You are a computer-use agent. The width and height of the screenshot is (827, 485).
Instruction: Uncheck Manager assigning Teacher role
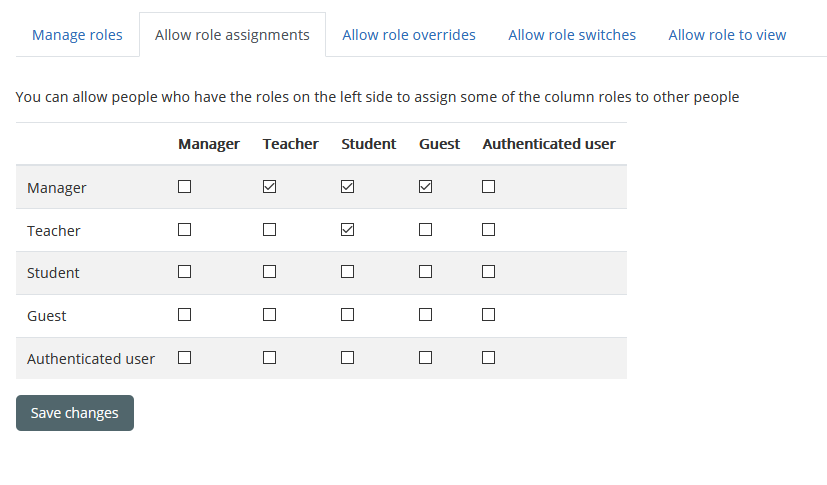[x=269, y=187]
